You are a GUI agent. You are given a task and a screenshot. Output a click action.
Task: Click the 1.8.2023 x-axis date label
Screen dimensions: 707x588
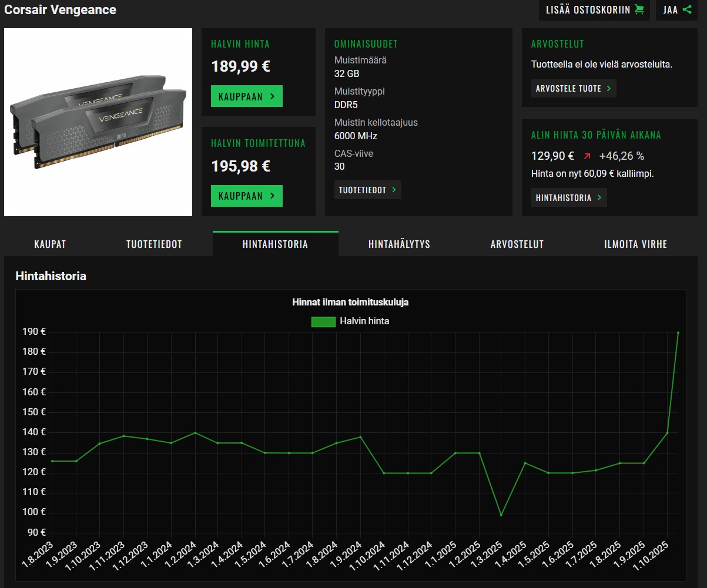[x=38, y=555]
